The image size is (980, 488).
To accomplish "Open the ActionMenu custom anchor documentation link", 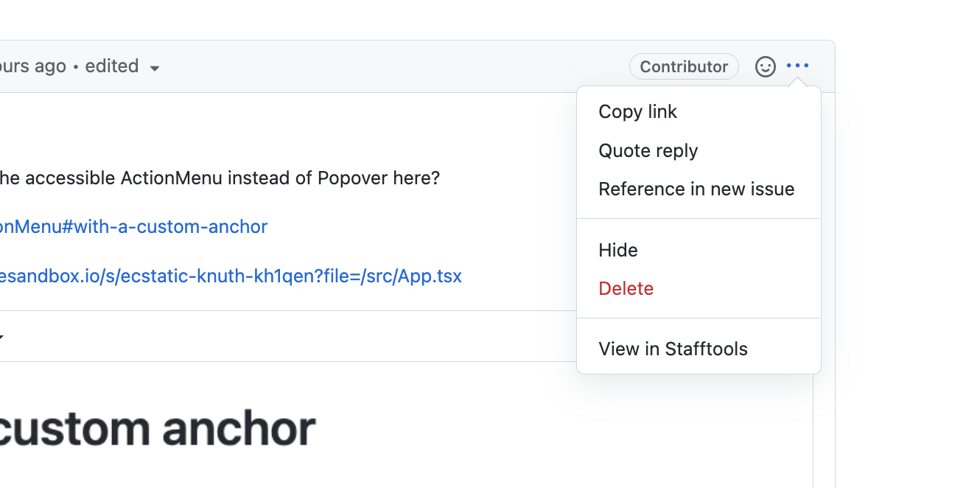I will point(133,226).
